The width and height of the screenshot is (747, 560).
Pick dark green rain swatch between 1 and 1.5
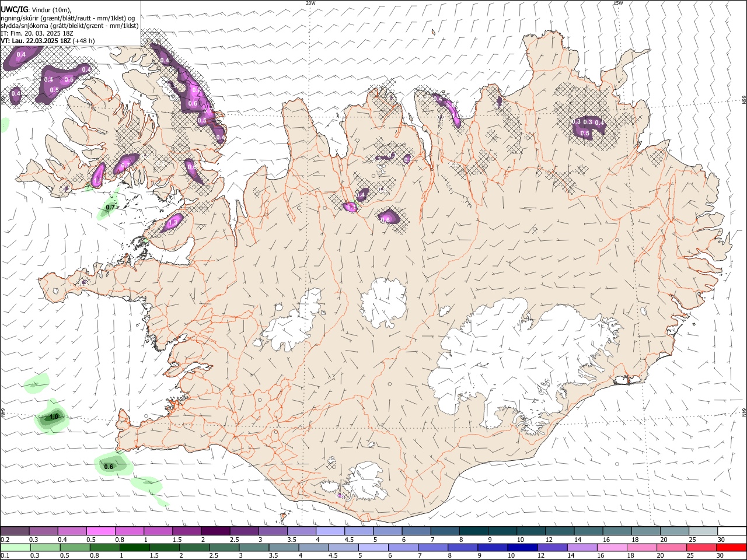tap(135, 547)
